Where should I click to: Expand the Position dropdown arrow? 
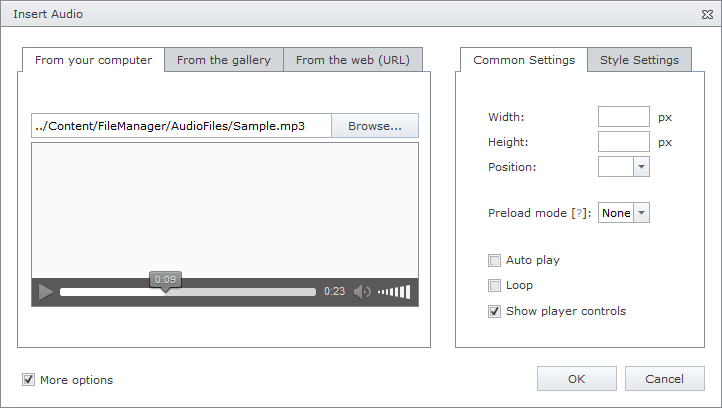coord(641,167)
